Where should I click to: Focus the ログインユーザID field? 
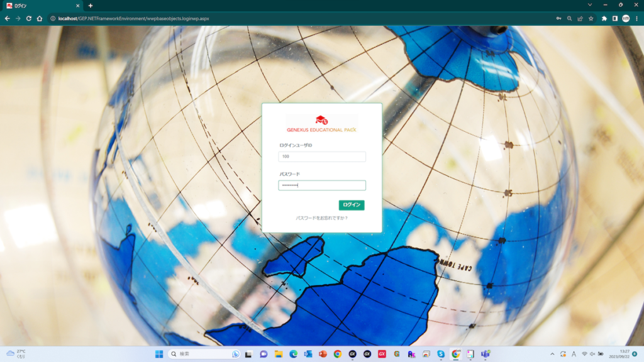coord(322,156)
